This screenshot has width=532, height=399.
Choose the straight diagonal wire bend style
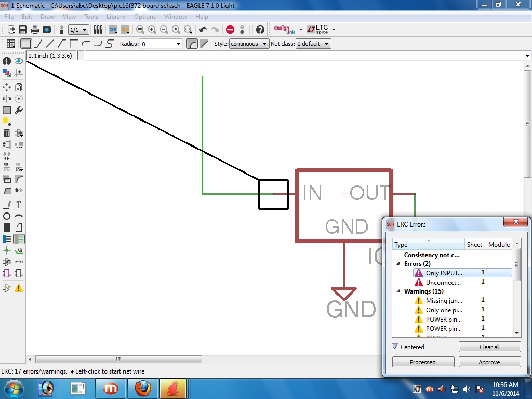(x=50, y=44)
